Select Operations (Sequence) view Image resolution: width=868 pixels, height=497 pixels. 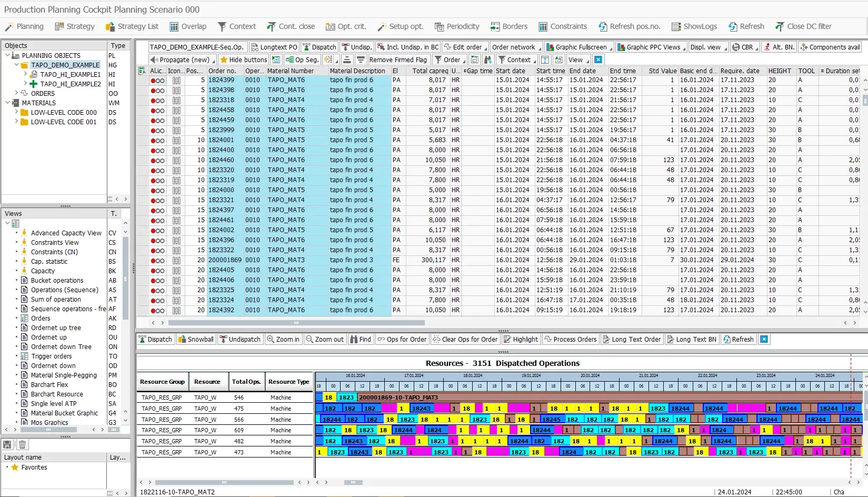click(x=64, y=290)
